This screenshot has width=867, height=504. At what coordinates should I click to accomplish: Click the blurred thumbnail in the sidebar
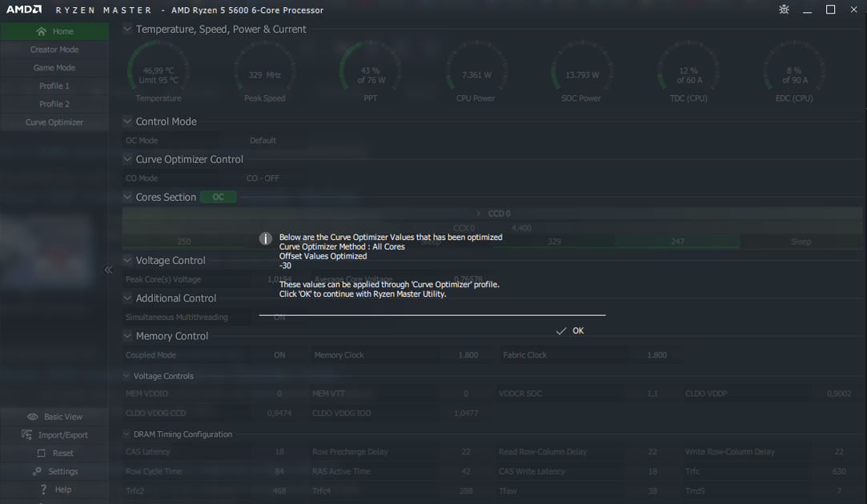pyautogui.click(x=46, y=251)
